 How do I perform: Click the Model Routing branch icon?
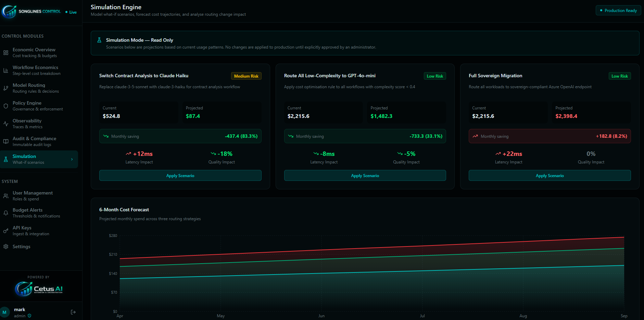pos(6,88)
